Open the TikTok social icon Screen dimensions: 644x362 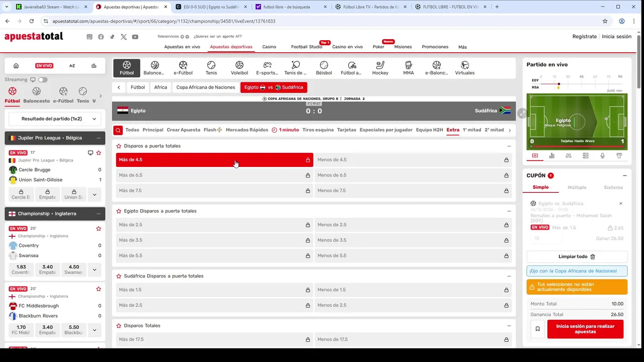112,37
